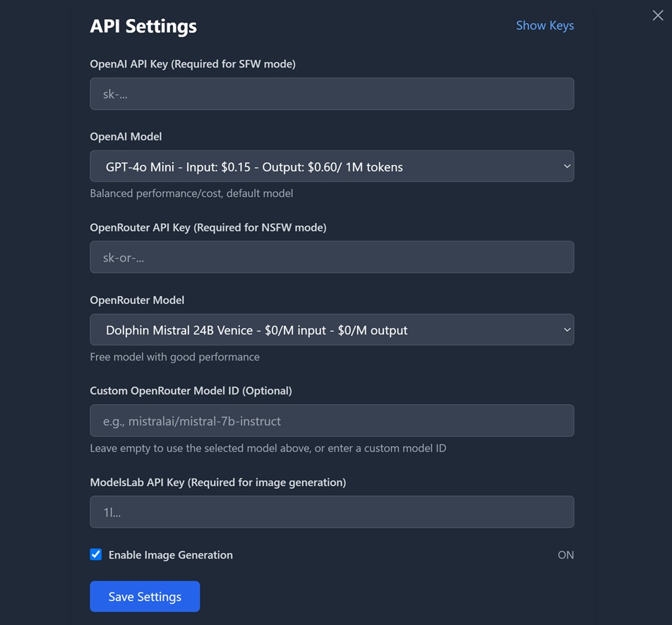
Task: Click the OpenAI API Key label
Action: click(x=192, y=64)
